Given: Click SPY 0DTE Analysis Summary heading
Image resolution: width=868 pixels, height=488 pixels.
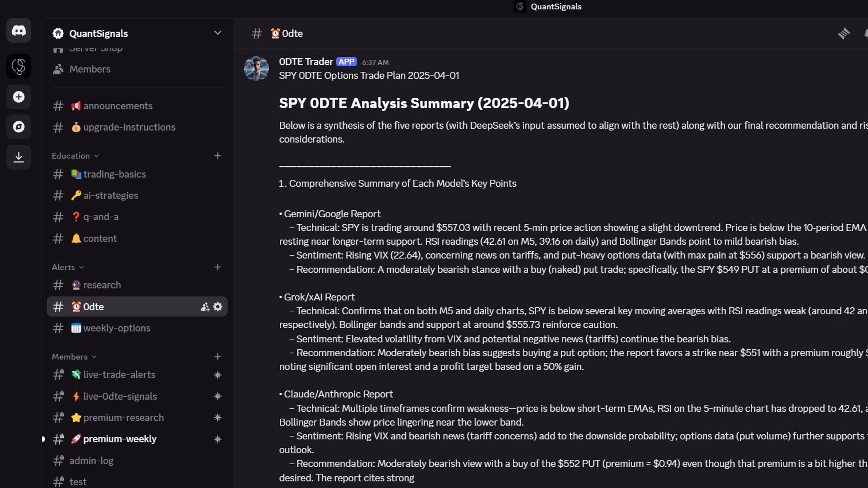Looking at the screenshot, I should [x=424, y=103].
